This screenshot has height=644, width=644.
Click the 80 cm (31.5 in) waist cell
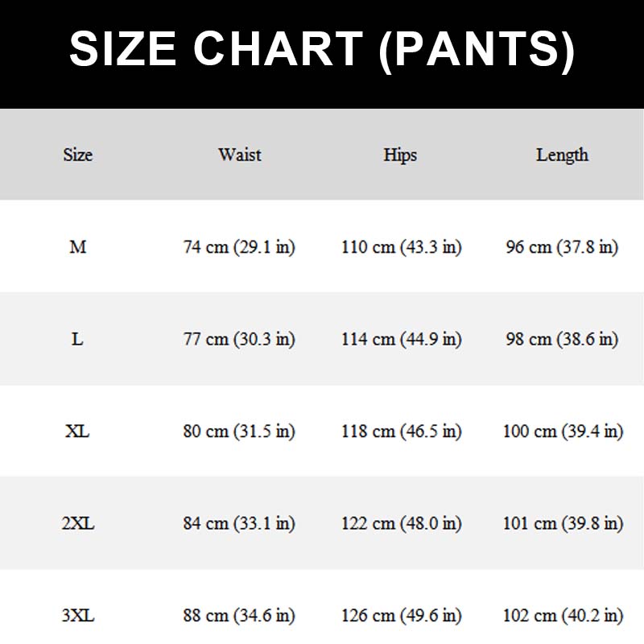(240, 431)
